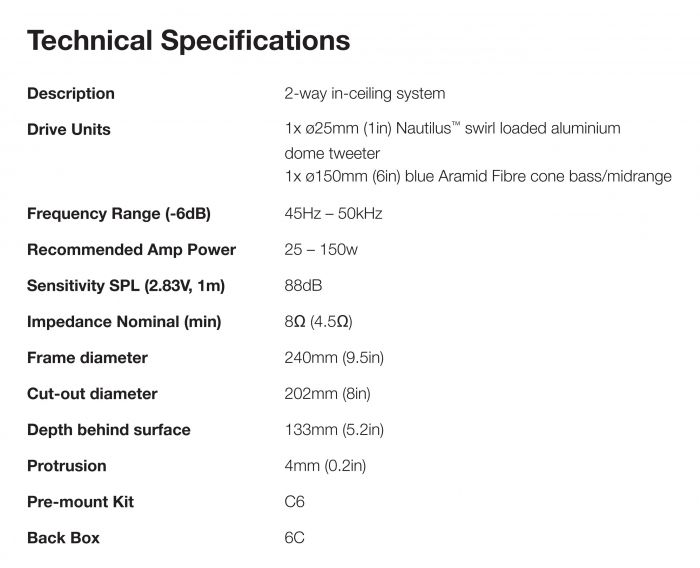Click the 45Hz – 50kHz value
Image resolution: width=700 pixels, height=568 pixels.
click(x=334, y=214)
